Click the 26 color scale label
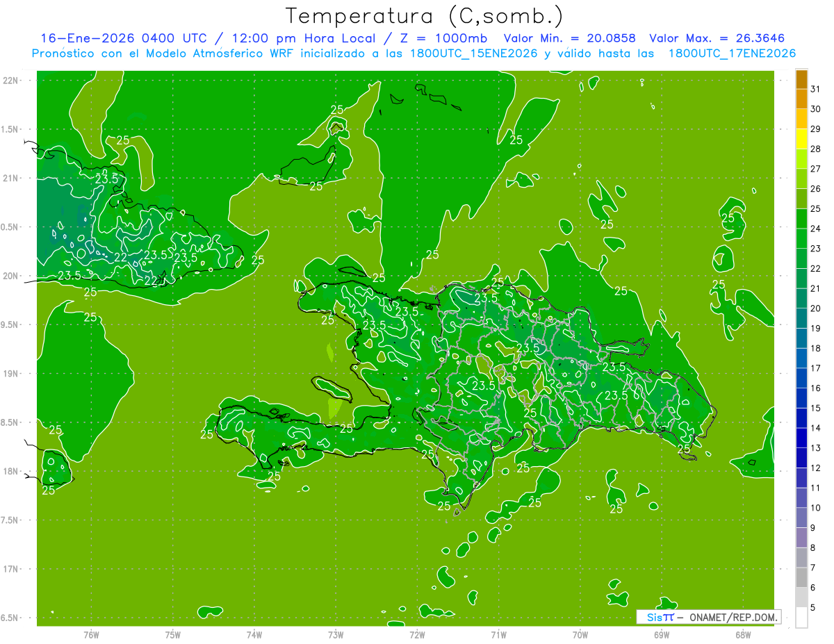834x644 pixels. pyautogui.click(x=815, y=188)
